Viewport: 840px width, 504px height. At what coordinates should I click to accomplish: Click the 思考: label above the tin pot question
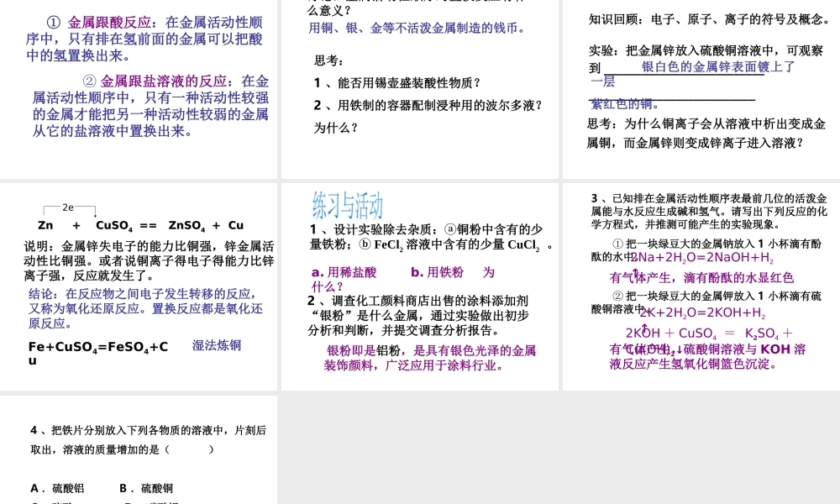click(x=329, y=60)
